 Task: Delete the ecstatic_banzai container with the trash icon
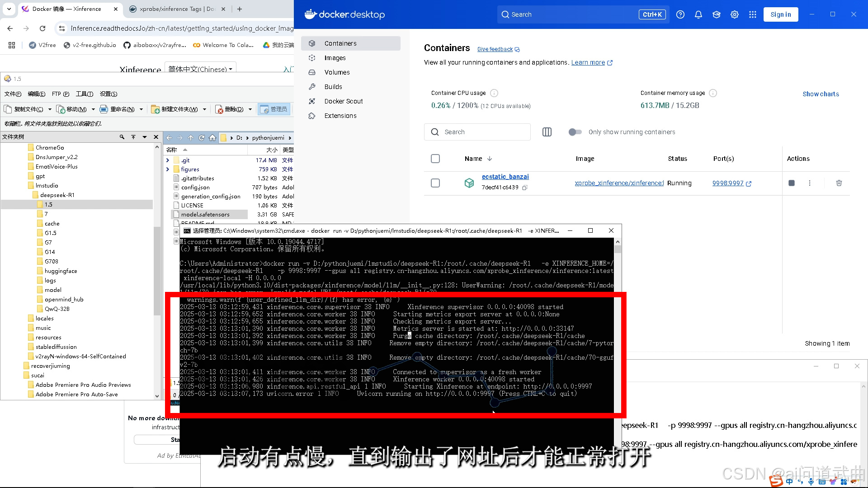pyautogui.click(x=839, y=183)
